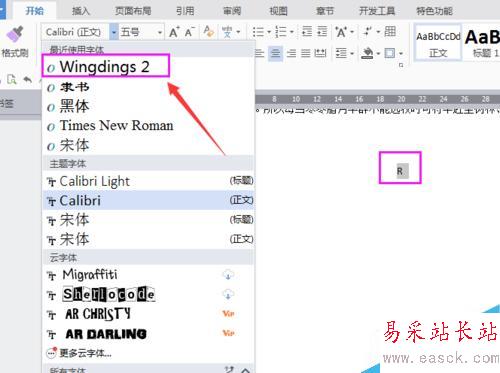
Task: Click the Calibri (正文) font name field
Action: [x=76, y=32]
